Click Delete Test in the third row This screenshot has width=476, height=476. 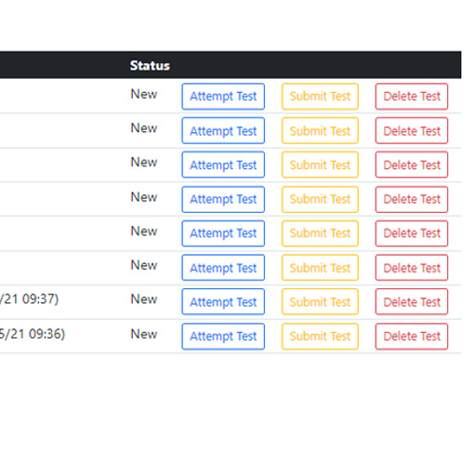click(x=412, y=165)
